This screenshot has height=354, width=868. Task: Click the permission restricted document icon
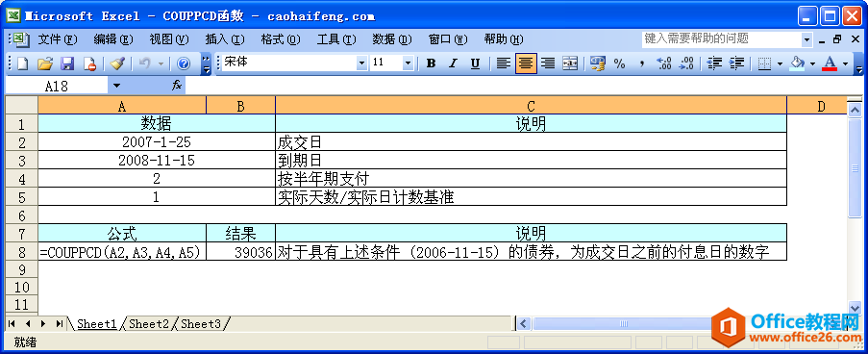(89, 63)
